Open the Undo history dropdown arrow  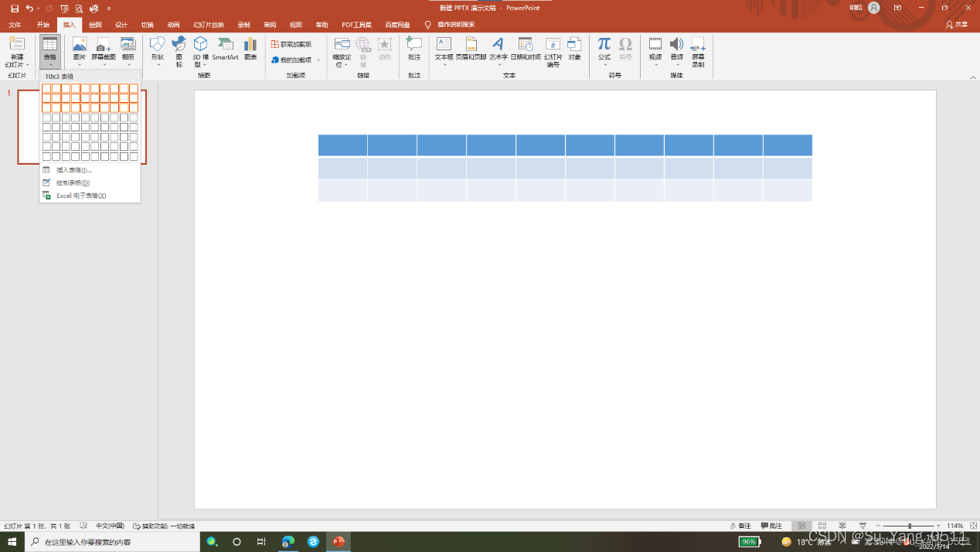pyautogui.click(x=39, y=8)
